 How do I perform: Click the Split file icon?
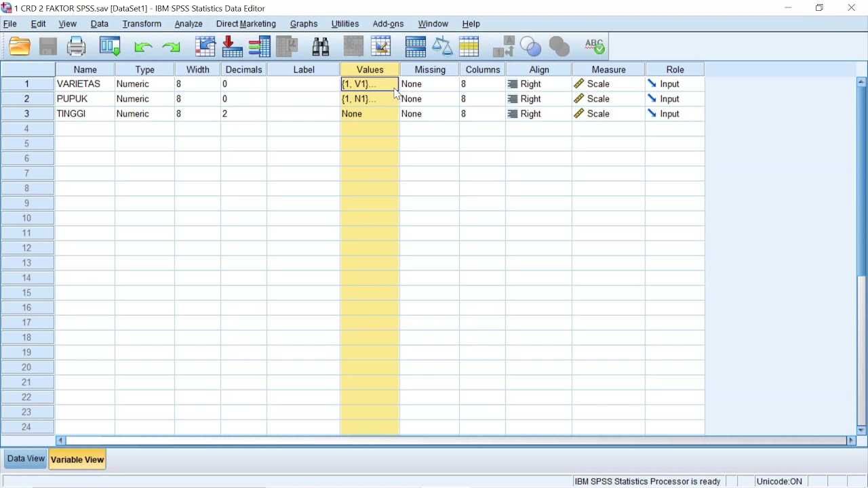pyautogui.click(x=415, y=47)
